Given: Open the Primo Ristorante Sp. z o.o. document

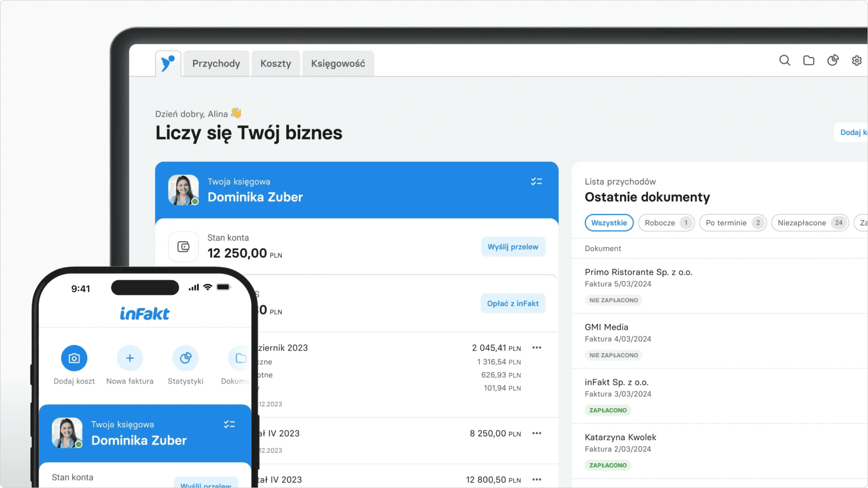Looking at the screenshot, I should coord(720,286).
